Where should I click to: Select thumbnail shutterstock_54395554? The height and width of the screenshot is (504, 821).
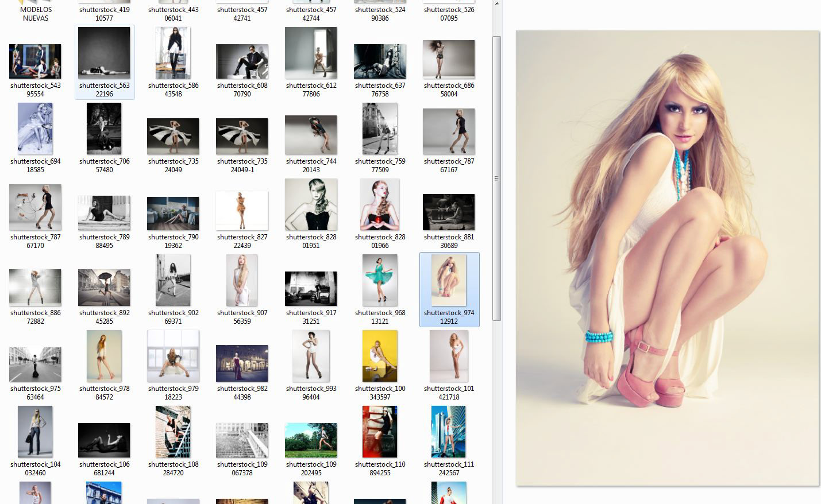(x=35, y=61)
